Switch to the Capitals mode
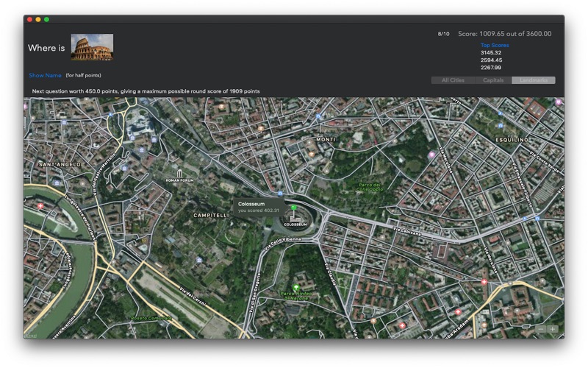Screen dimensions: 588x368 click(493, 80)
